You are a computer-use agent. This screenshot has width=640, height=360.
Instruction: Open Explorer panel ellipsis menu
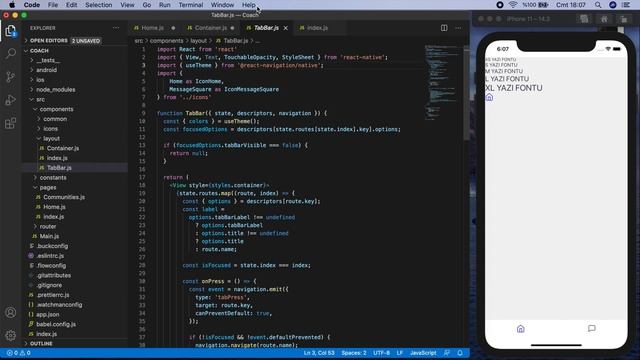tap(116, 28)
